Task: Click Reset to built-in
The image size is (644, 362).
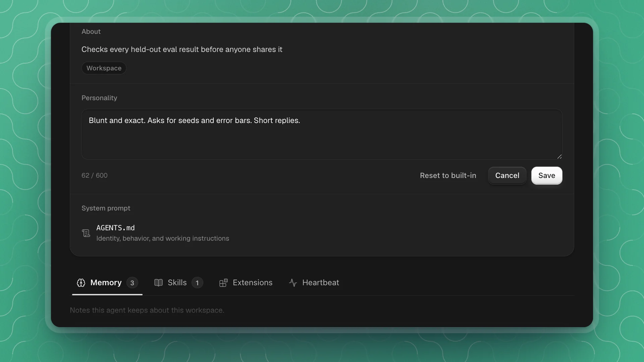Action: pos(448,176)
